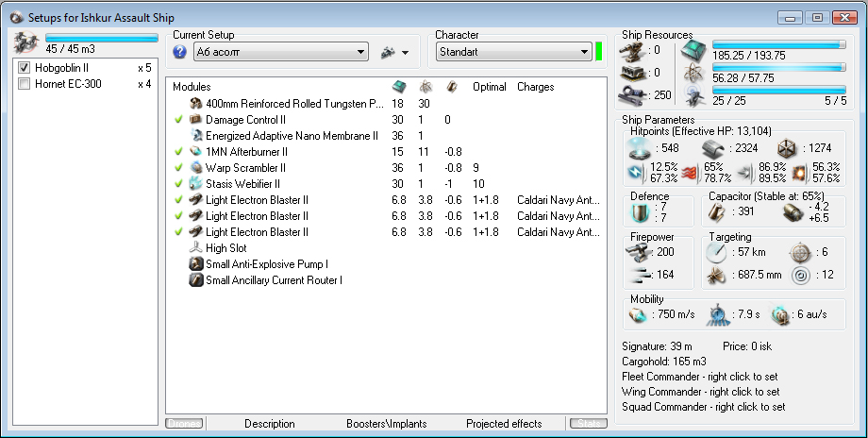
Task: Click the CPU resource icon near 185.25
Action: pos(694,50)
